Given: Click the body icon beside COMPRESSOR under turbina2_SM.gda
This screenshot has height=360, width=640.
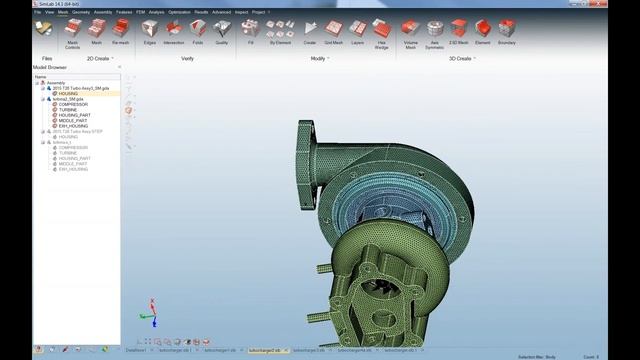Looking at the screenshot, I should [55, 104].
